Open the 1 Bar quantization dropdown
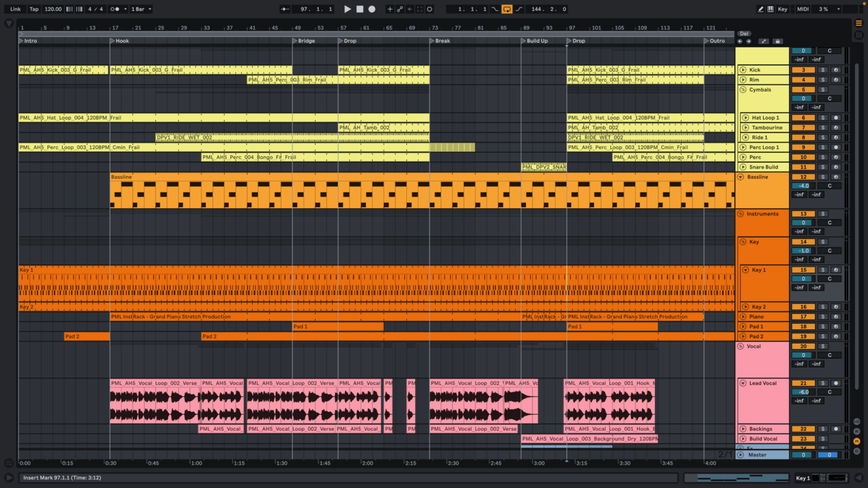The height and width of the screenshot is (488, 868). coord(141,10)
